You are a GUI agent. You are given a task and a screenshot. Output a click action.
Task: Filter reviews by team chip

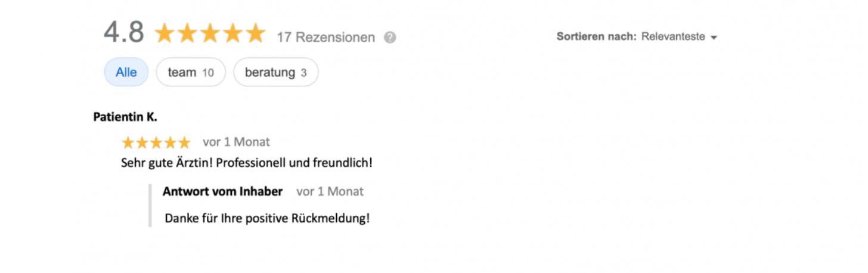click(191, 72)
